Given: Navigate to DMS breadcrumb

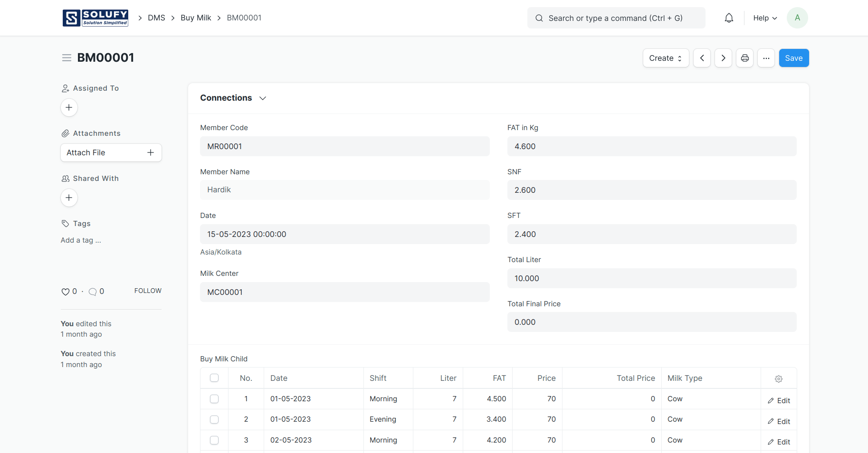Looking at the screenshot, I should click(156, 18).
